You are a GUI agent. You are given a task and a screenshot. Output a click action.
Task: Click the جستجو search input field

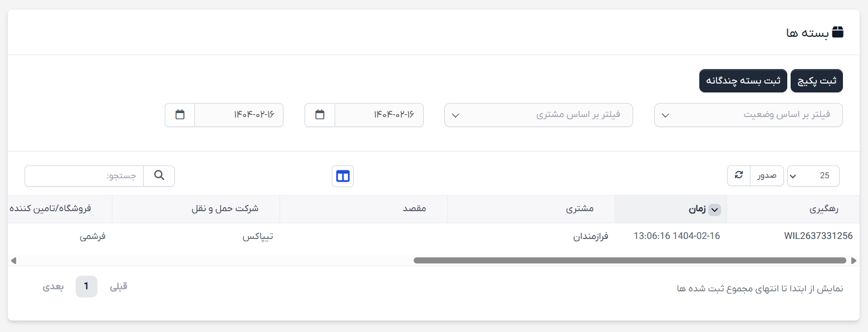point(84,176)
